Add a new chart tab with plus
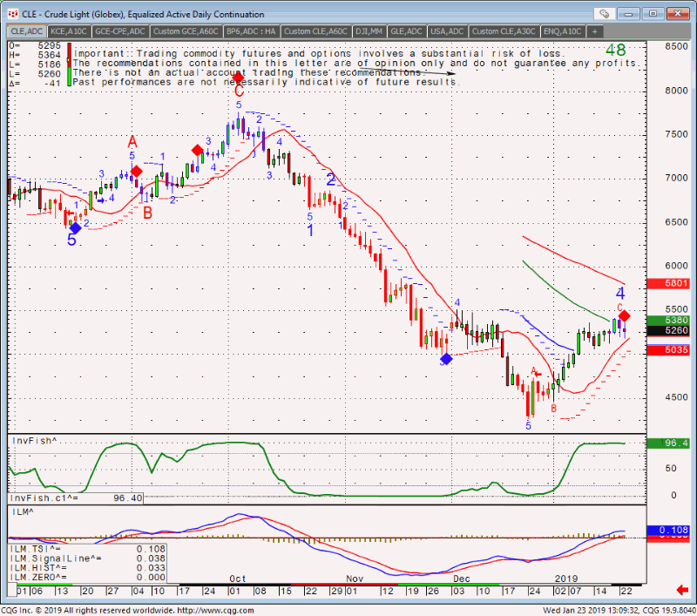Viewport: 697px width, 616px height. (594, 31)
